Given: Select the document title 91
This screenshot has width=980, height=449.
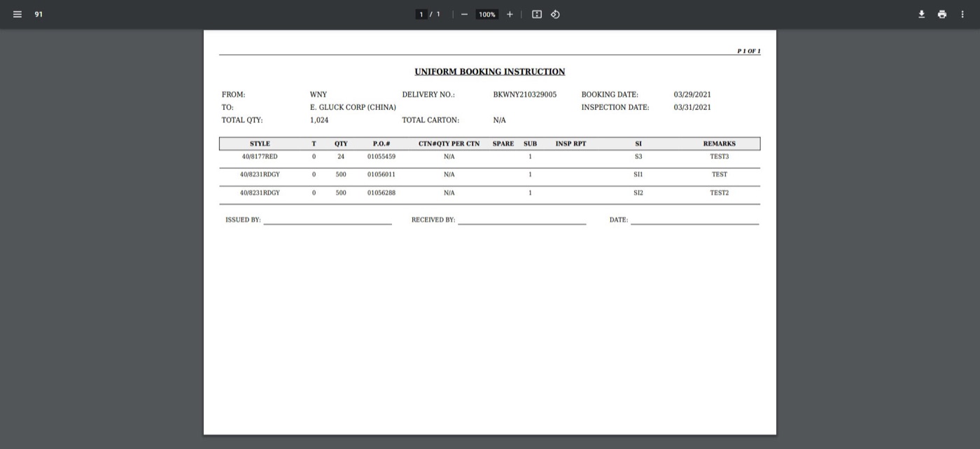Looking at the screenshot, I should (x=38, y=14).
